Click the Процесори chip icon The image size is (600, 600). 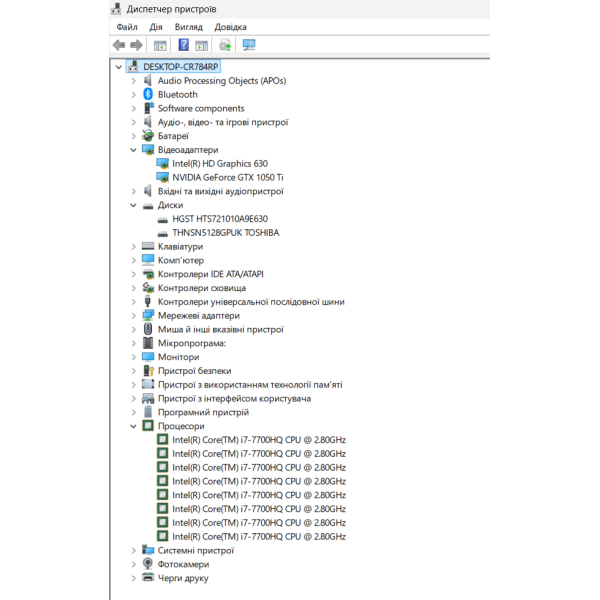148,426
